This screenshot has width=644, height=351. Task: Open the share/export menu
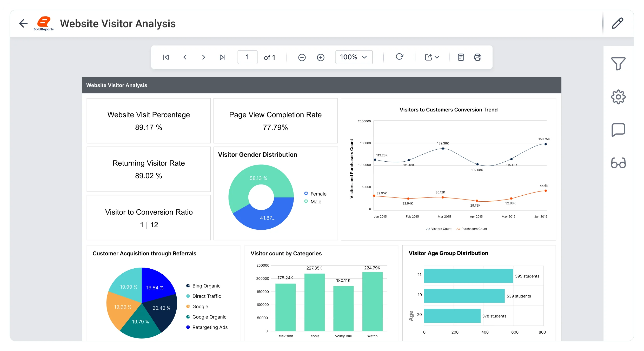tap(428, 57)
